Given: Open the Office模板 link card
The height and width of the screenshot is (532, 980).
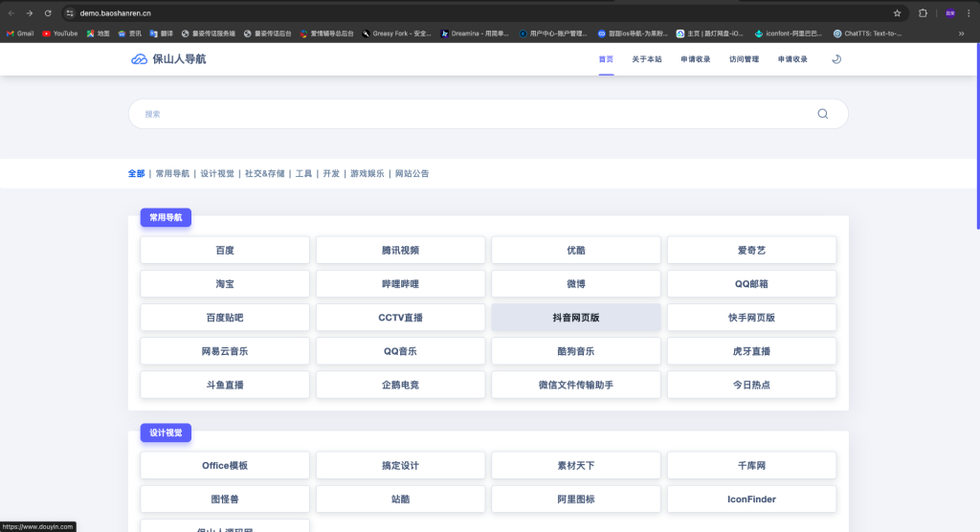Looking at the screenshot, I should [x=225, y=466].
